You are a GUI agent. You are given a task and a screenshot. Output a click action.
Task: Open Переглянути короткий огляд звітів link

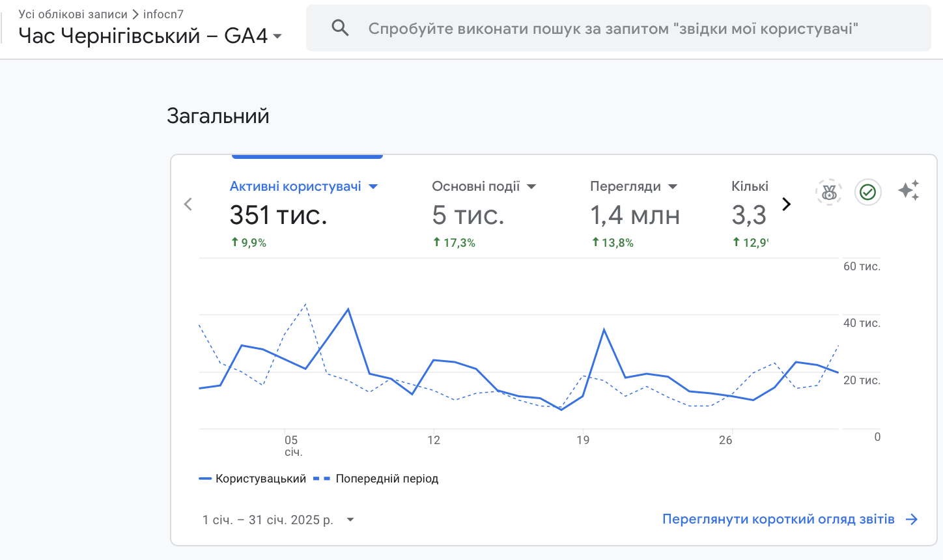click(778, 519)
